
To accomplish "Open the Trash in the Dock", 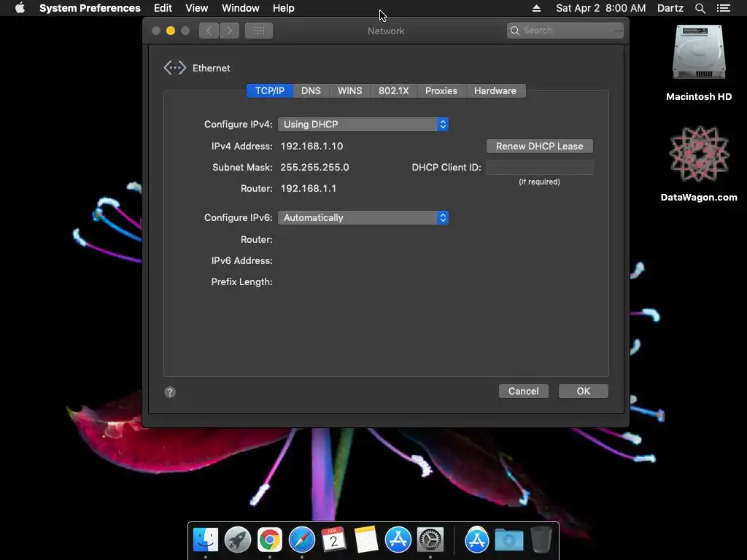I will click(x=541, y=540).
